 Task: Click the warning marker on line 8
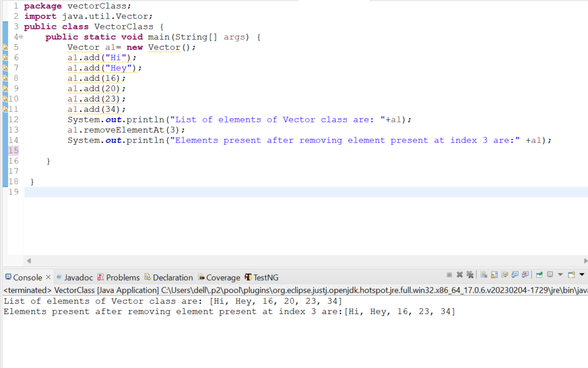coord(5,78)
